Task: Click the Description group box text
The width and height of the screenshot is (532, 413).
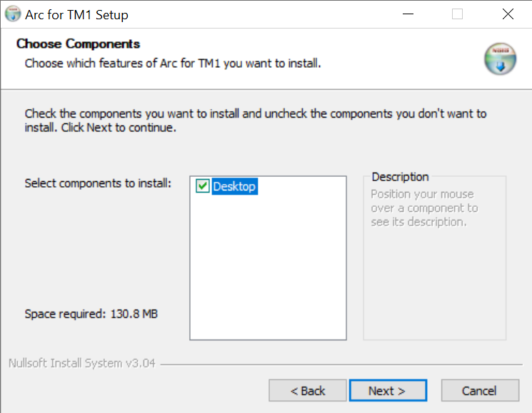Action: click(x=424, y=208)
